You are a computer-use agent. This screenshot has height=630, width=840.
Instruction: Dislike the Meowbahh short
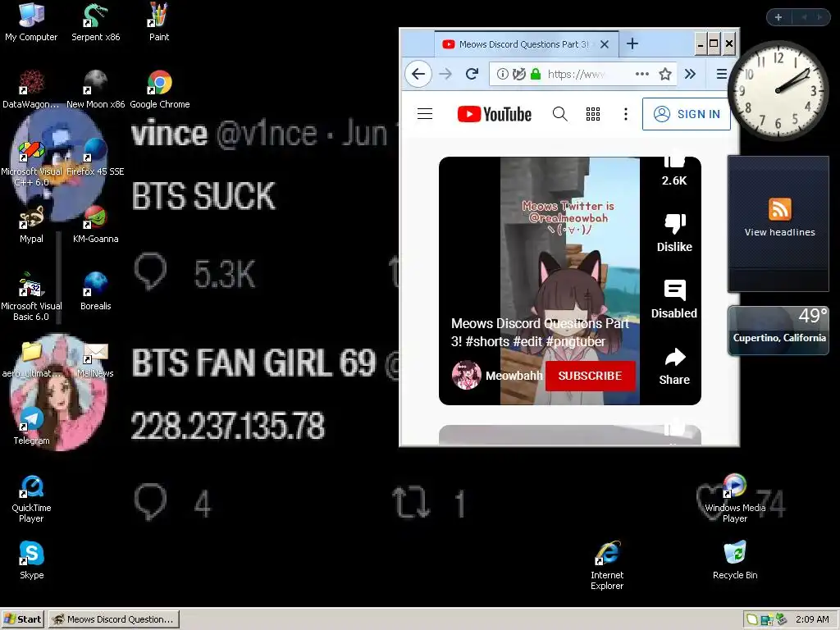[x=674, y=233]
